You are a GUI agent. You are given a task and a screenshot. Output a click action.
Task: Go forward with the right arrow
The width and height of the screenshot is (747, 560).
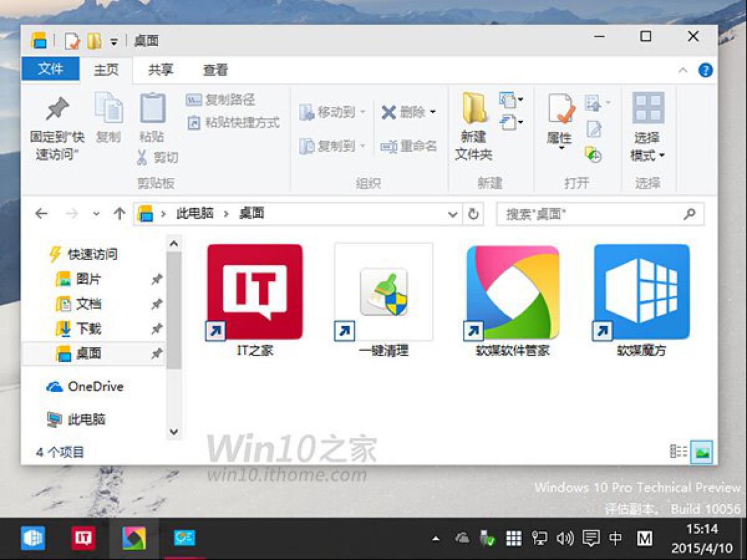(71, 214)
